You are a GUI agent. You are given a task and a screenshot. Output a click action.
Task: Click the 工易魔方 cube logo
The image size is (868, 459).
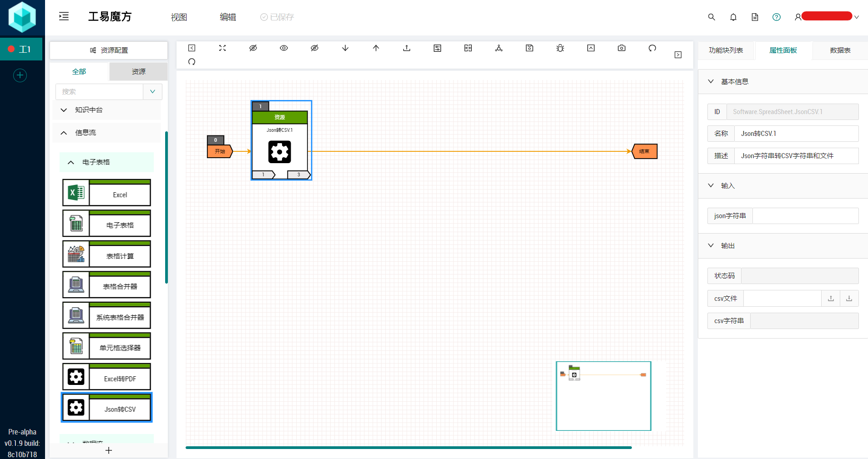(22, 17)
